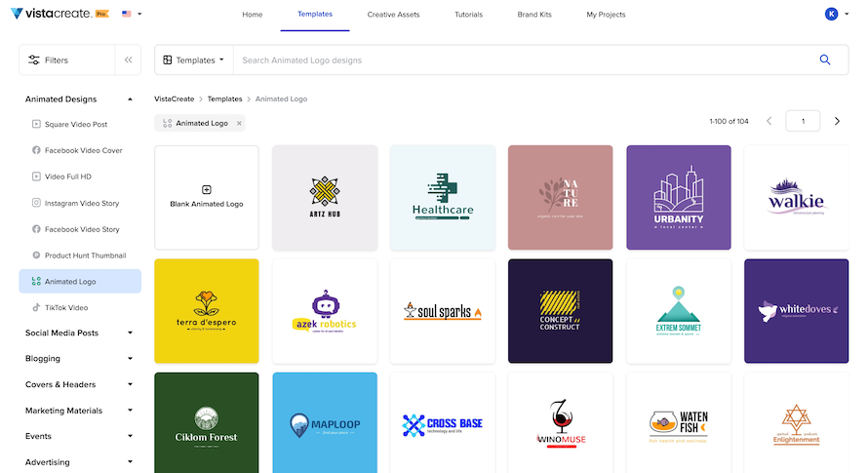The width and height of the screenshot is (868, 473).
Task: Expand the Social Media Posts category
Action: point(79,333)
